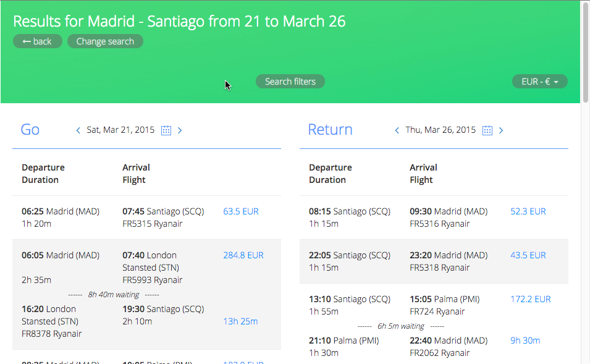The height and width of the screenshot is (364, 590).
Task: Select the 43.5 EUR return fare
Action: [528, 255]
